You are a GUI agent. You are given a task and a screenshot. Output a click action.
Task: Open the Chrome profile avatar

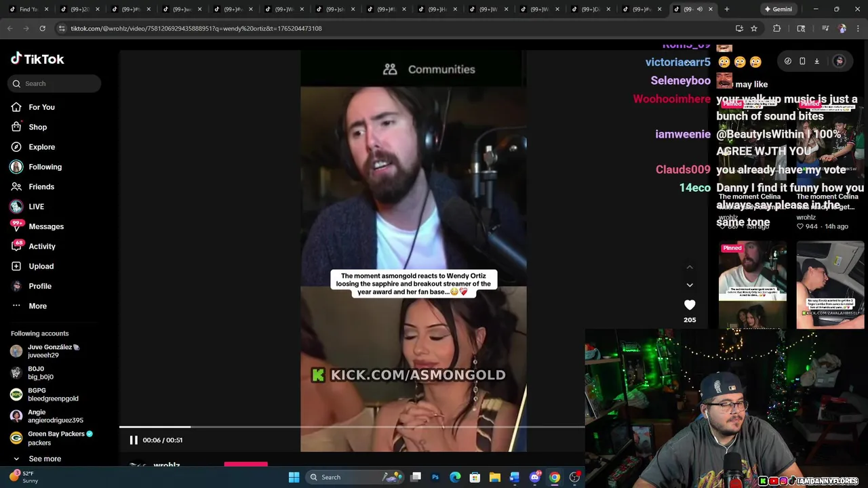click(x=842, y=28)
